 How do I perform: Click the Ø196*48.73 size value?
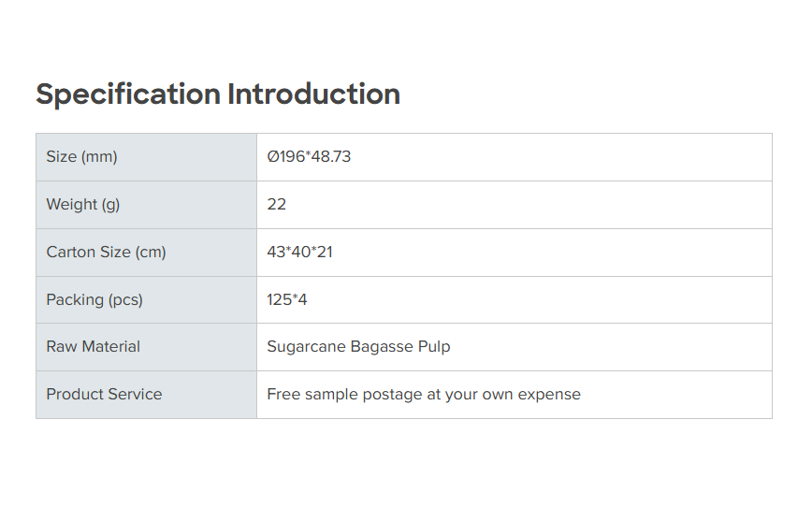[x=309, y=157]
